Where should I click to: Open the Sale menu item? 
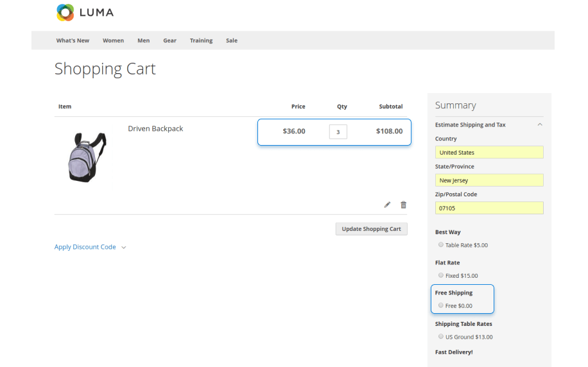tap(232, 40)
